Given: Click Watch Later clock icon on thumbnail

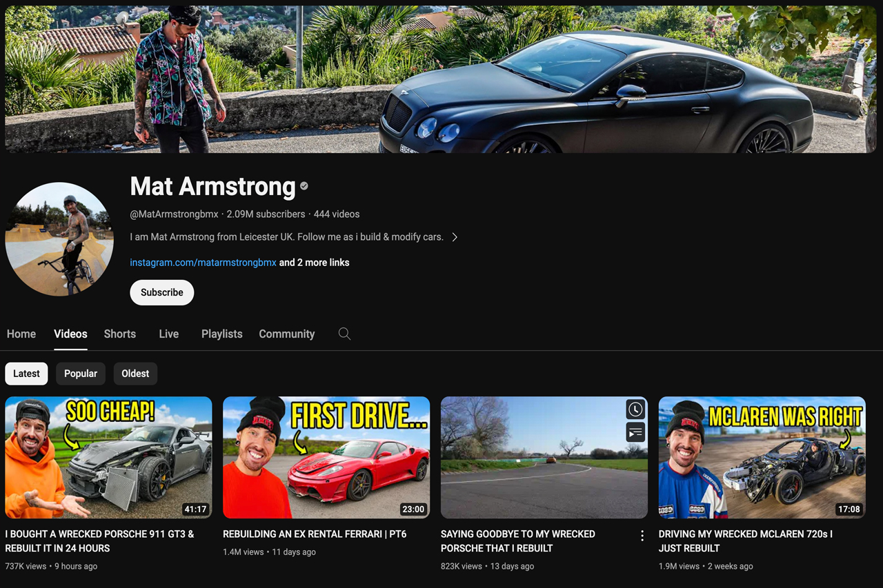Looking at the screenshot, I should point(635,409).
